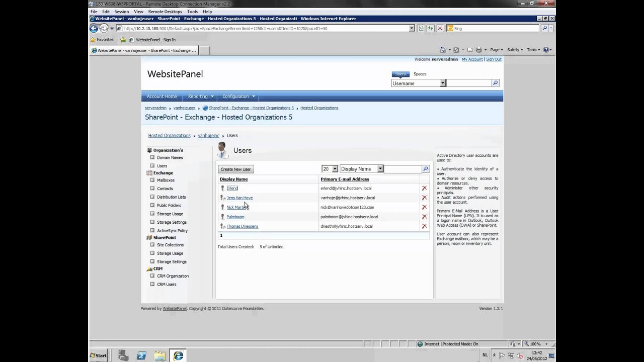The height and width of the screenshot is (362, 644).
Task: Click the Favorites star icon
Action: point(93,40)
